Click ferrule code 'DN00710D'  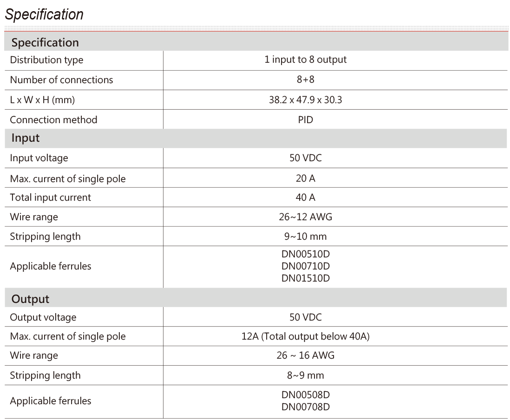point(306,266)
